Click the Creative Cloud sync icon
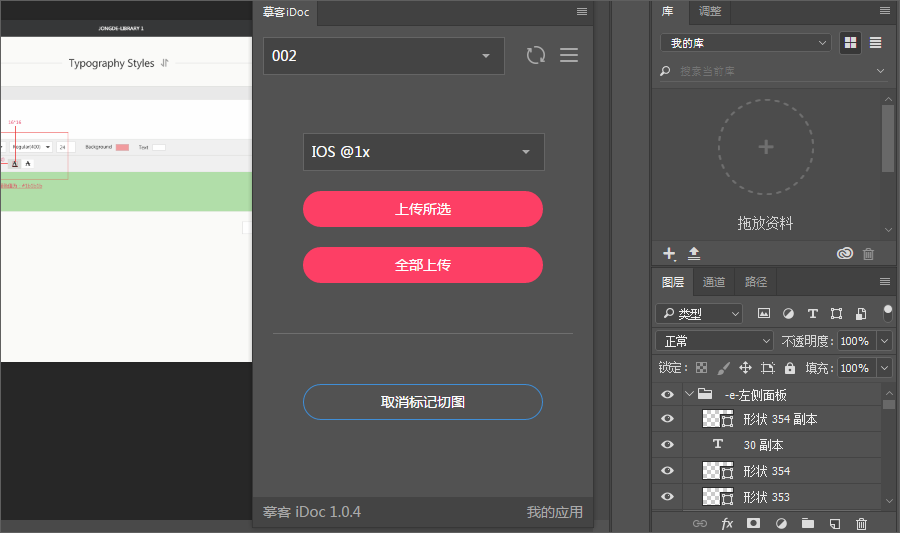Viewport: 900px width, 533px height. (x=845, y=254)
